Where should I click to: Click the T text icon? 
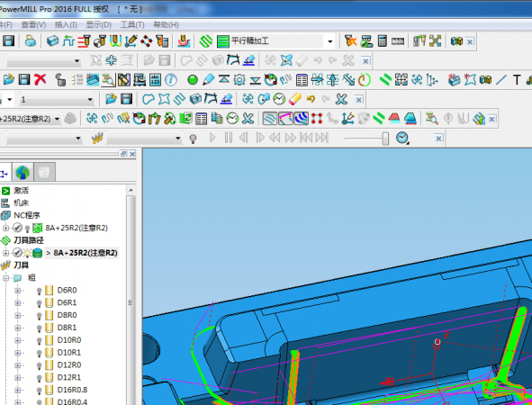tap(517, 80)
